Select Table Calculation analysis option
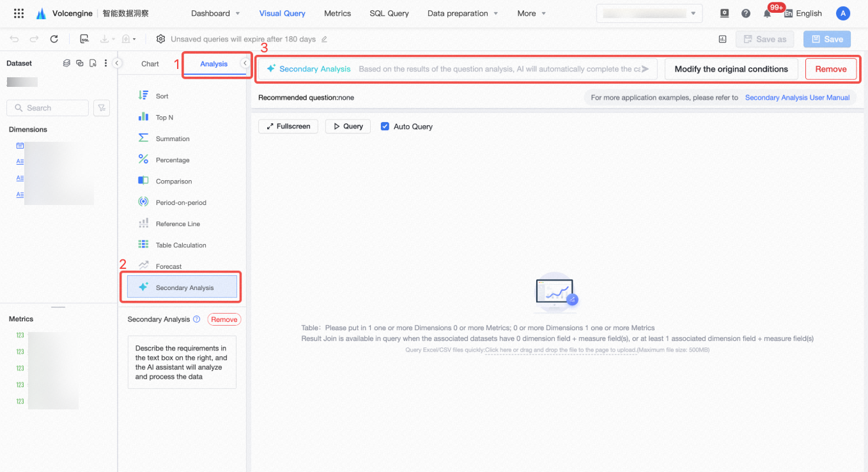This screenshot has width=868, height=472. 182,245
